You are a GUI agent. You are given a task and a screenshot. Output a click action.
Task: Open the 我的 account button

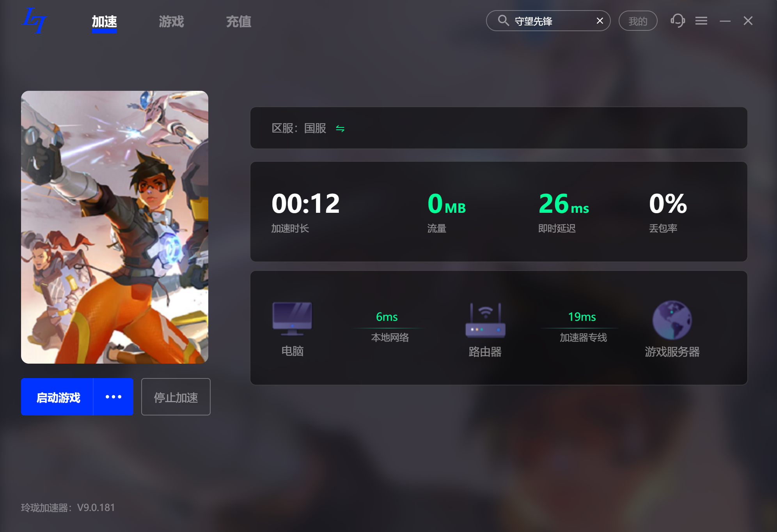click(x=638, y=21)
